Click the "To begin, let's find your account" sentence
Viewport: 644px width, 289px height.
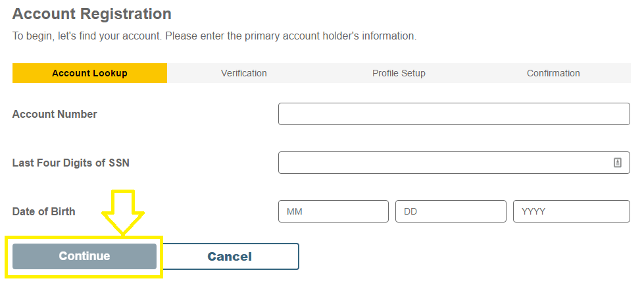coord(86,36)
